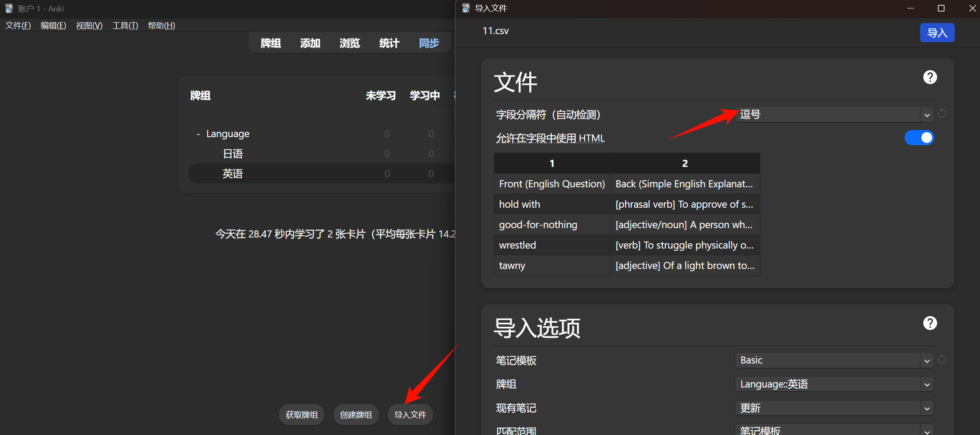This screenshot has height=435, width=980.
Task: Click the blue 导入 button
Action: tap(937, 32)
